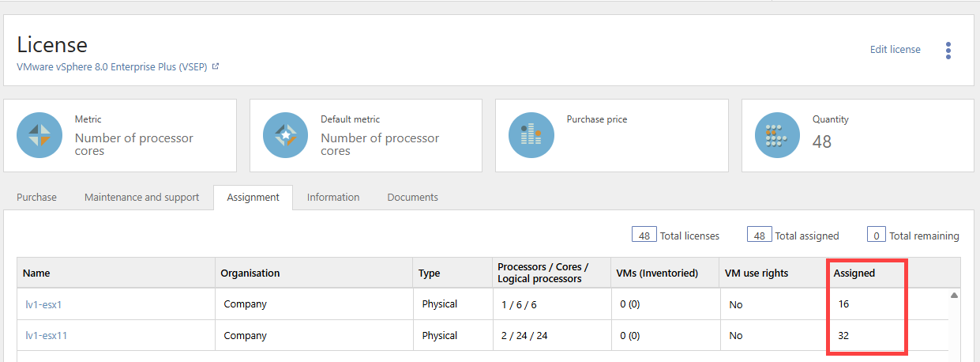Screen dimensions: 980x362
Task: Open the three-dot more options menu
Action: click(x=948, y=51)
